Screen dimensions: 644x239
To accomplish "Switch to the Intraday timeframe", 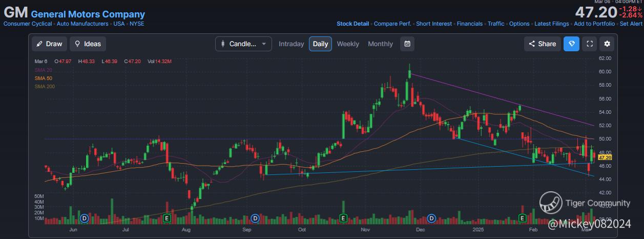I will point(292,44).
